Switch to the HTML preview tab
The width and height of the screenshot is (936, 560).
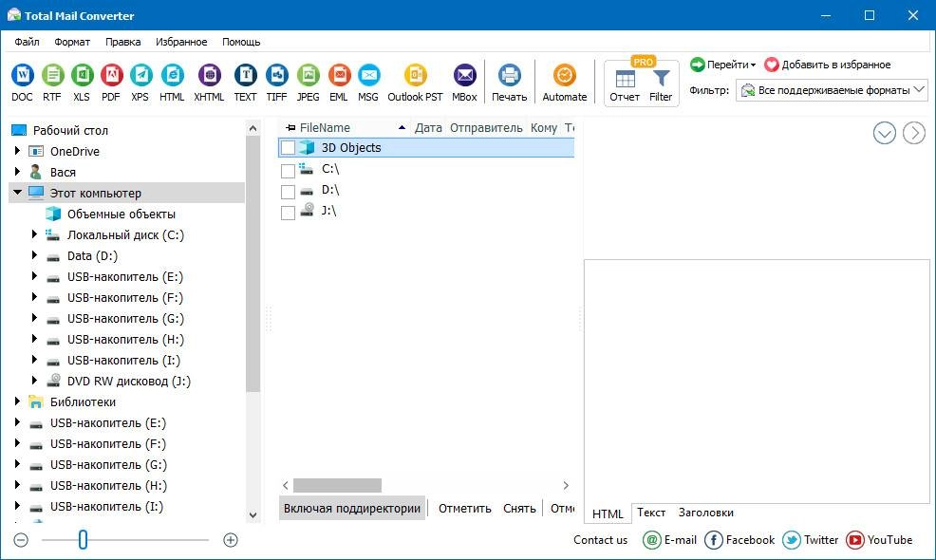(x=608, y=513)
